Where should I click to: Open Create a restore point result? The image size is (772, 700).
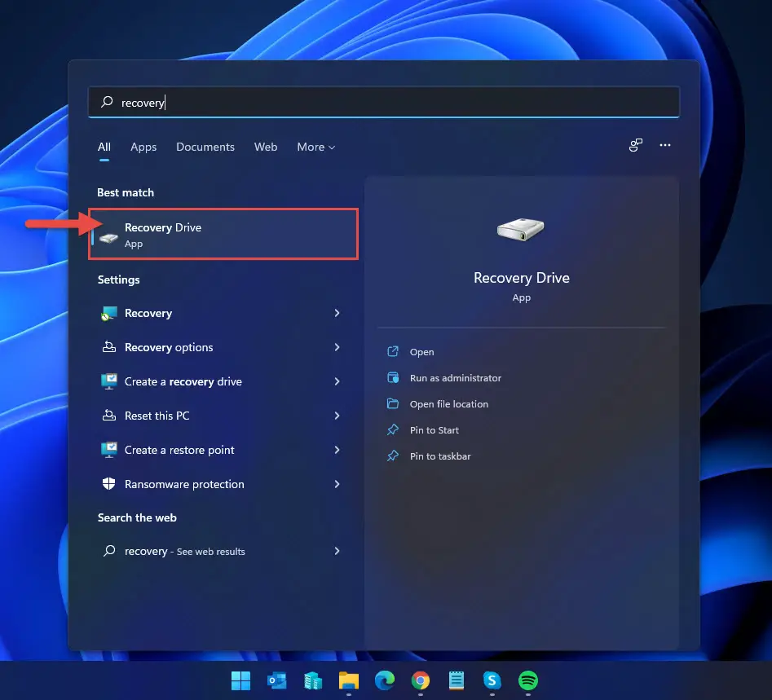(221, 450)
